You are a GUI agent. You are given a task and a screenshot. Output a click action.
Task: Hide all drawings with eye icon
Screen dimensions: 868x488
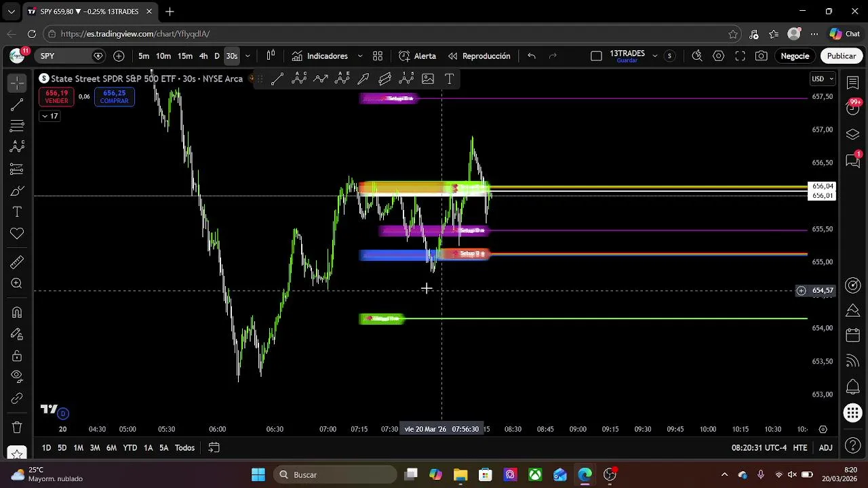pos(17,377)
